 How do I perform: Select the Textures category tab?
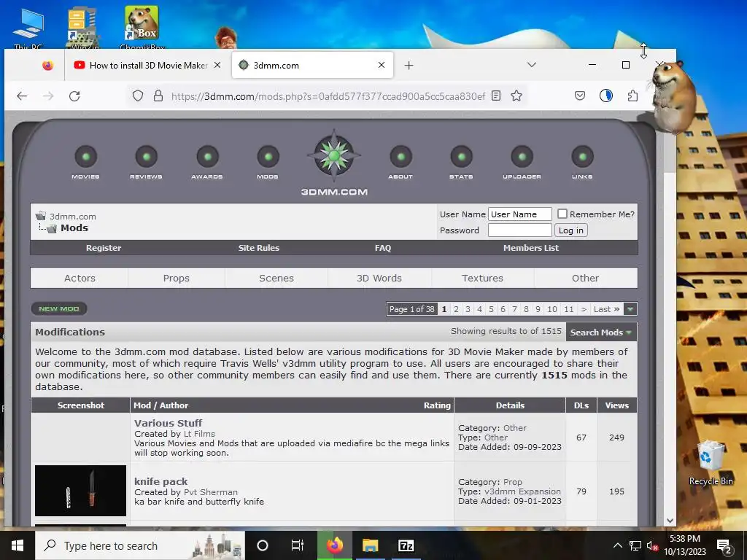(482, 278)
